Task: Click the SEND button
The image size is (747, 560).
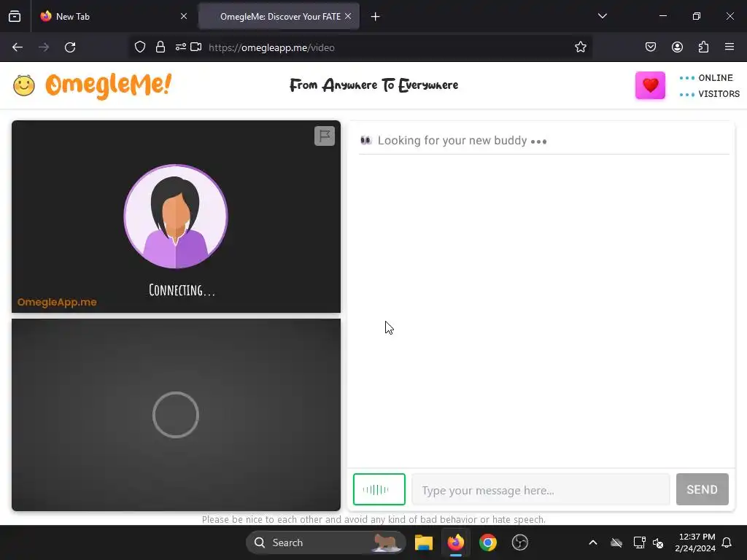Action: pos(703,489)
